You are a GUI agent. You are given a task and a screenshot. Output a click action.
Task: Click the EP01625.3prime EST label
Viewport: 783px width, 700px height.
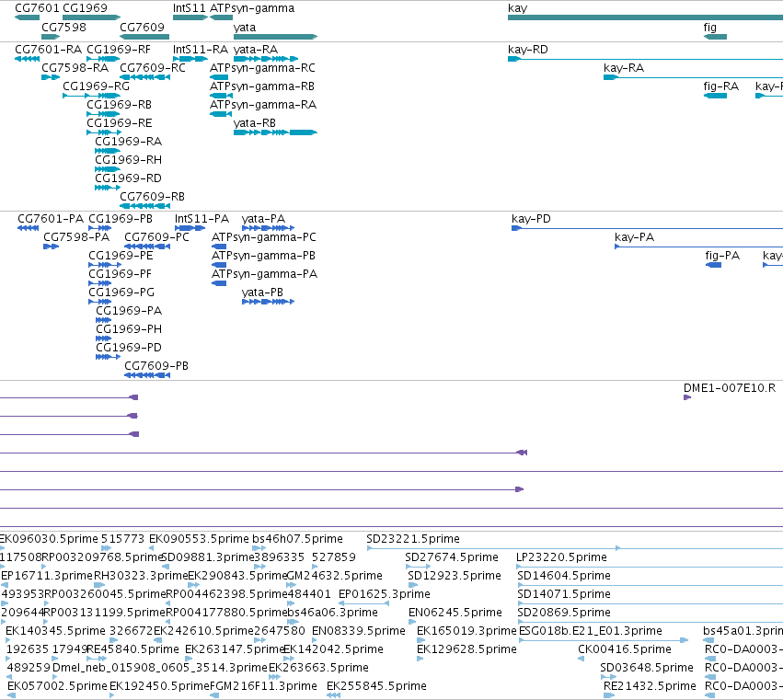[385, 594]
